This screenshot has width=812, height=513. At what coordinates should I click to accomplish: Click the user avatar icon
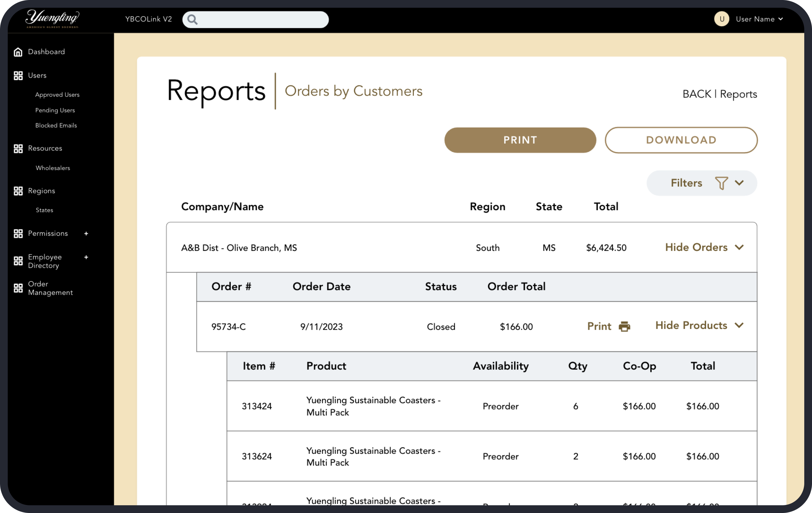coord(722,19)
